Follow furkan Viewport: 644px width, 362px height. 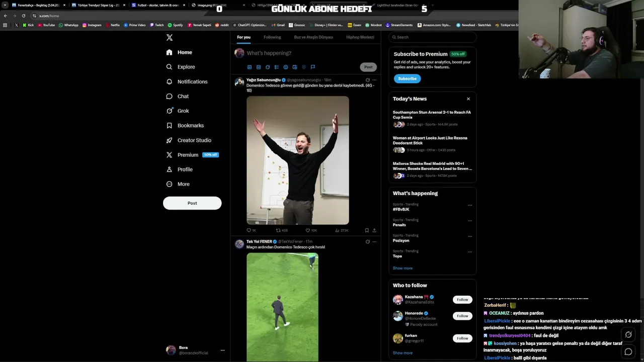tap(462, 338)
